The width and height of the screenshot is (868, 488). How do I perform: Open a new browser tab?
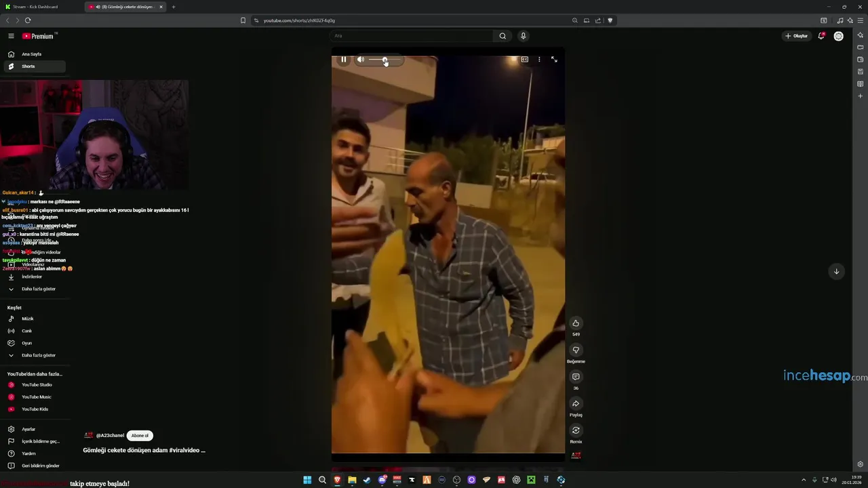174,7
